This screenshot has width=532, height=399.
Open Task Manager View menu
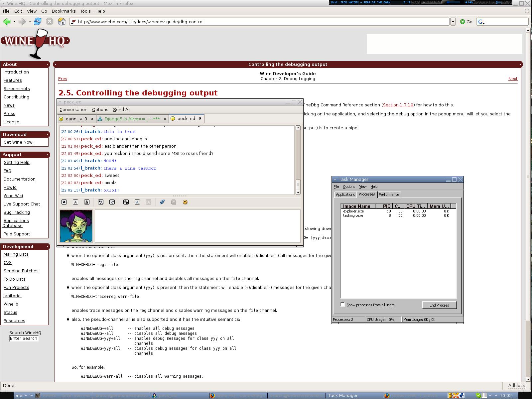pos(363,187)
